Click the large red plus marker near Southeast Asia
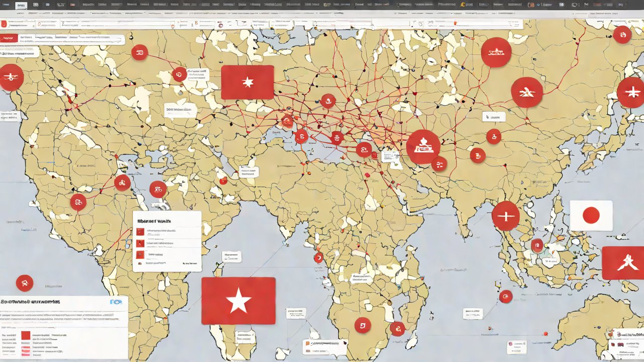 (505, 216)
